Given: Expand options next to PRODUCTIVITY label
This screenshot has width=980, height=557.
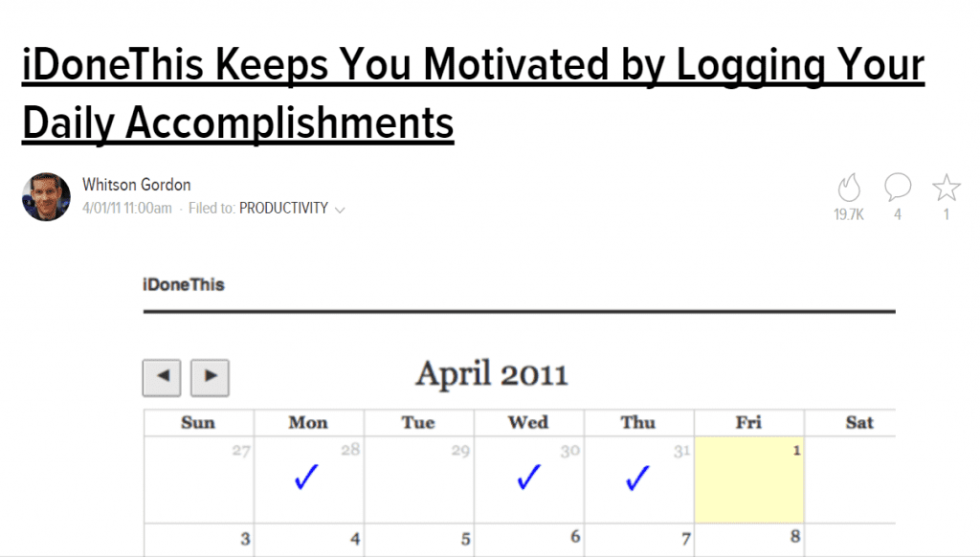Looking at the screenshot, I should [x=341, y=209].
